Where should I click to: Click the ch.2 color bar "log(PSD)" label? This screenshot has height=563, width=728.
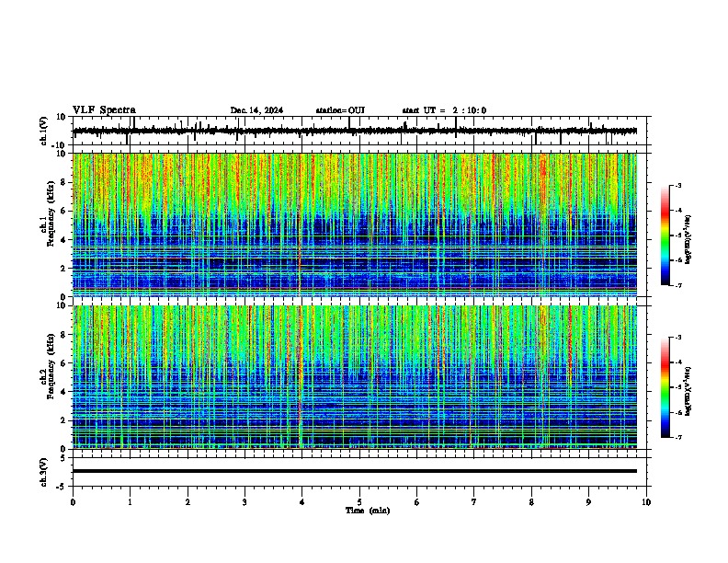(x=688, y=392)
